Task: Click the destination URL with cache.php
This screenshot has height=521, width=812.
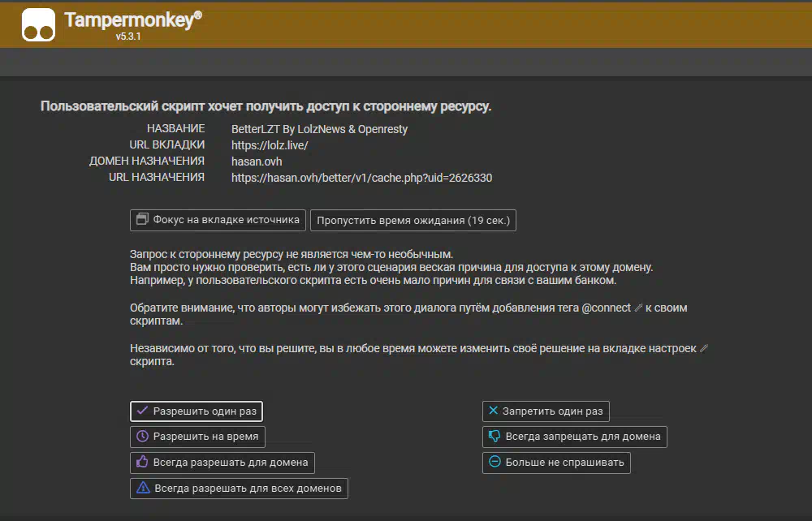Action: [x=361, y=178]
